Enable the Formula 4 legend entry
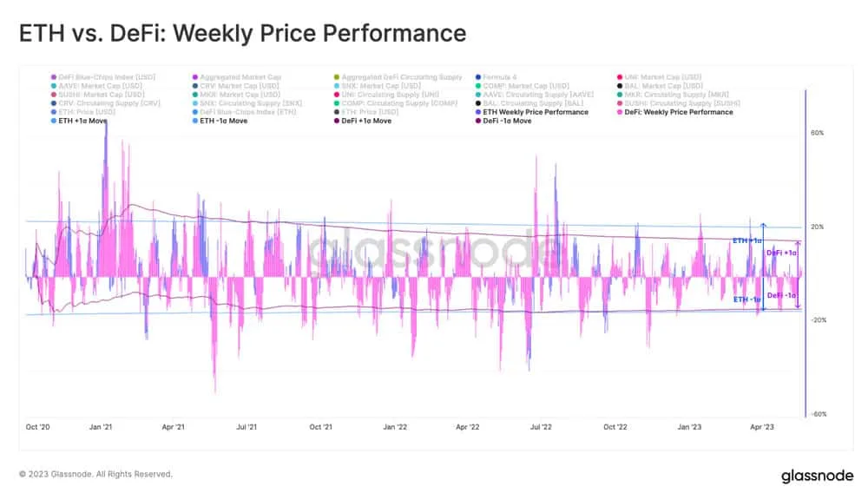The height and width of the screenshot is (500, 868). (496, 77)
